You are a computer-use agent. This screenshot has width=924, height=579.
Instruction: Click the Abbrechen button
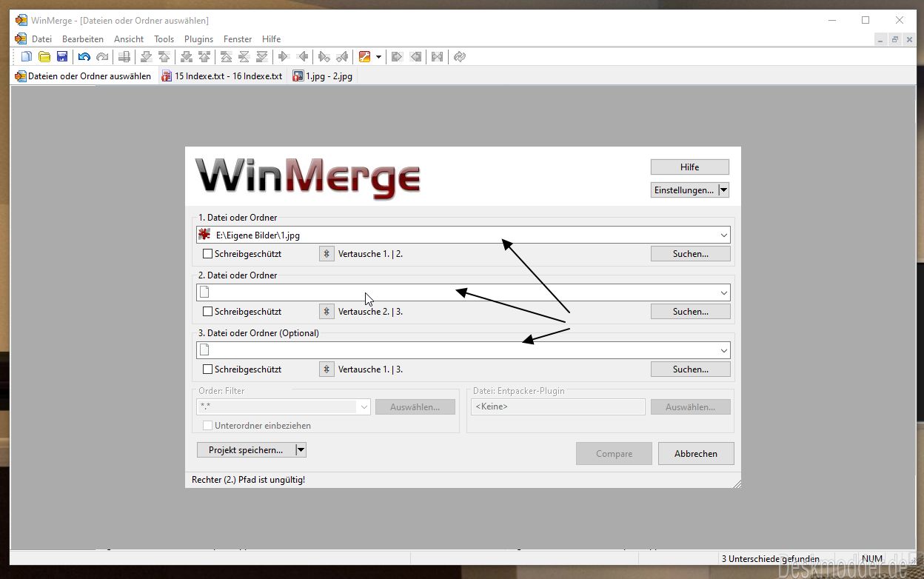click(x=696, y=454)
